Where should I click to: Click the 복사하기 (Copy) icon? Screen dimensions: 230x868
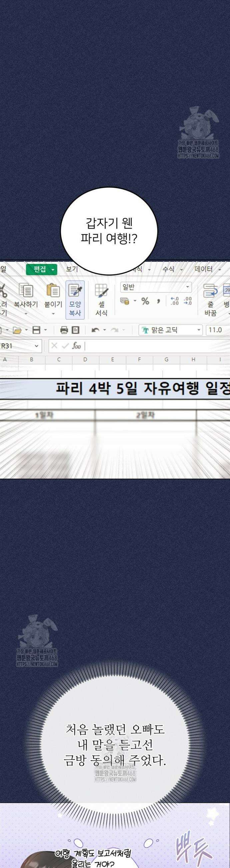(26, 290)
